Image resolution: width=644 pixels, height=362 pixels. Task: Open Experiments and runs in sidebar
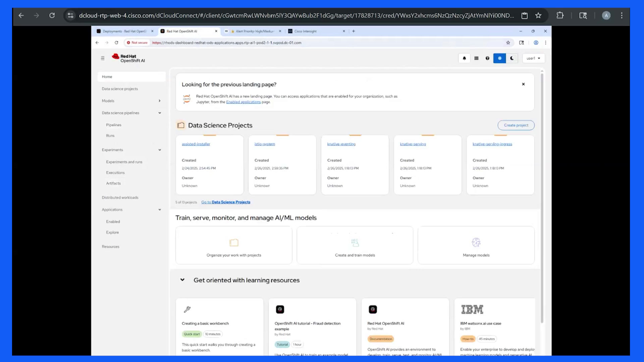pyautogui.click(x=124, y=162)
